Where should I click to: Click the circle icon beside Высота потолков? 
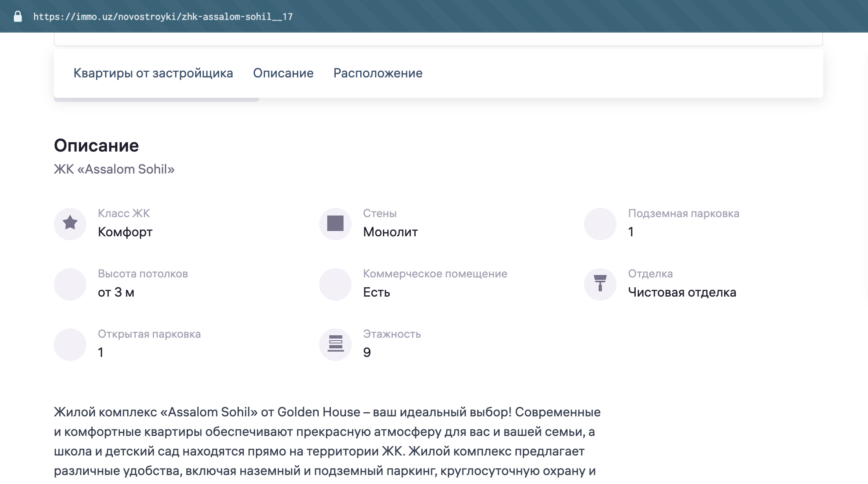click(70, 284)
